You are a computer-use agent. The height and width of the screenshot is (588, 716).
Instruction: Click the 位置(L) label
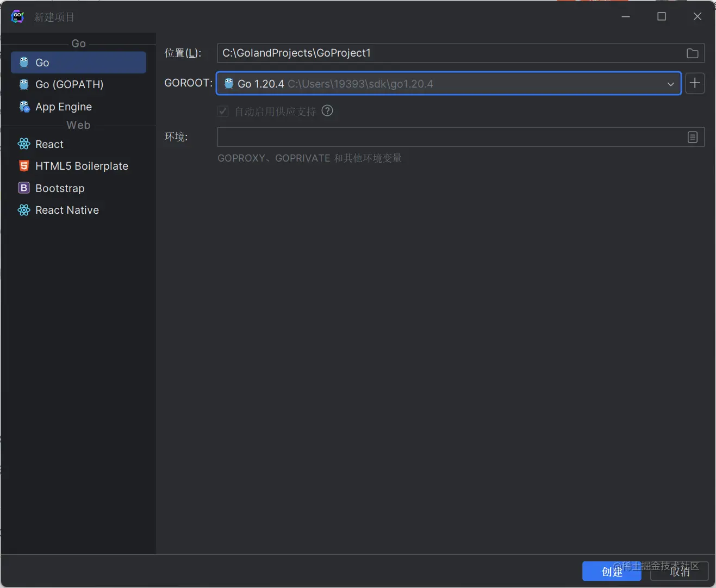(x=183, y=53)
